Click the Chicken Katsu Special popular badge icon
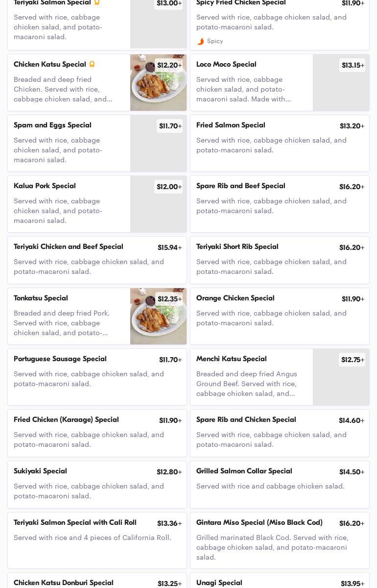This screenshot has width=377, height=588. [x=92, y=64]
